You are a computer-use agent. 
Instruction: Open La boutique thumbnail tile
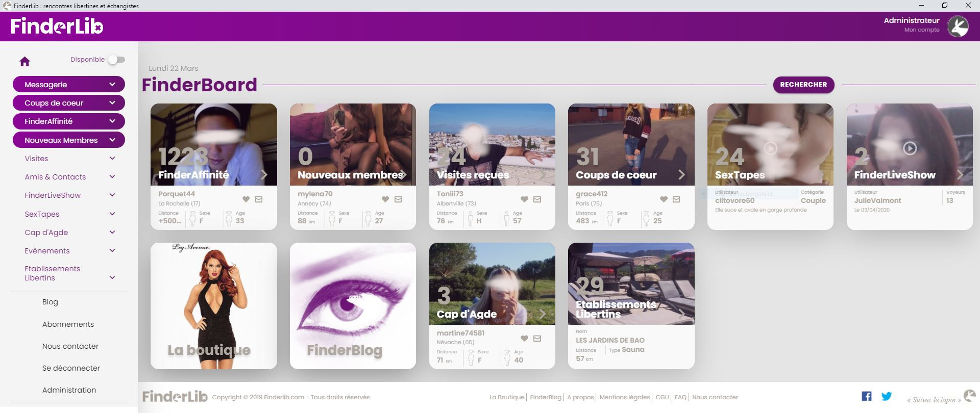[x=214, y=306]
